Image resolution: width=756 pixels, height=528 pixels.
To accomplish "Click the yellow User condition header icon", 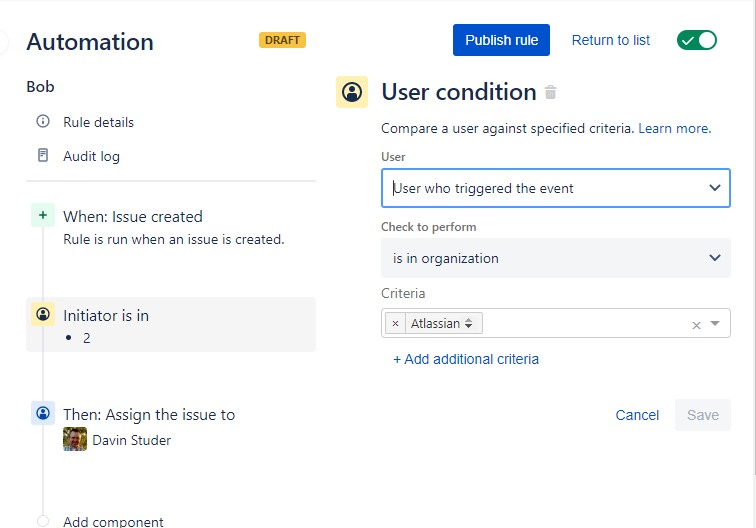I will point(352,92).
